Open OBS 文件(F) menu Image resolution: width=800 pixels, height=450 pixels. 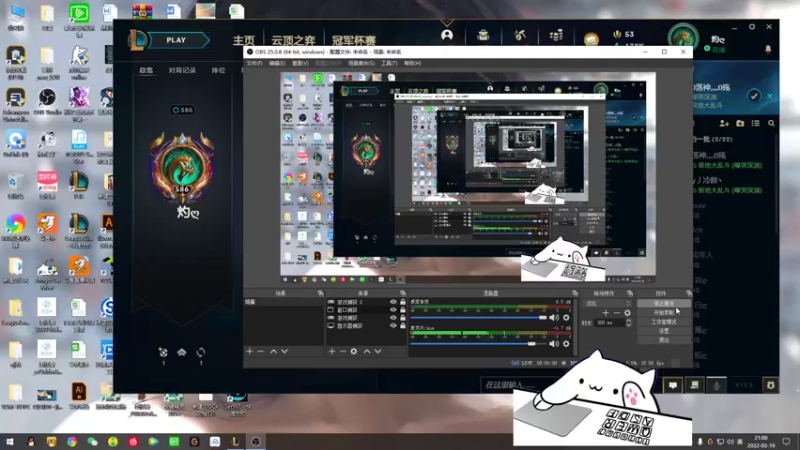[254, 63]
